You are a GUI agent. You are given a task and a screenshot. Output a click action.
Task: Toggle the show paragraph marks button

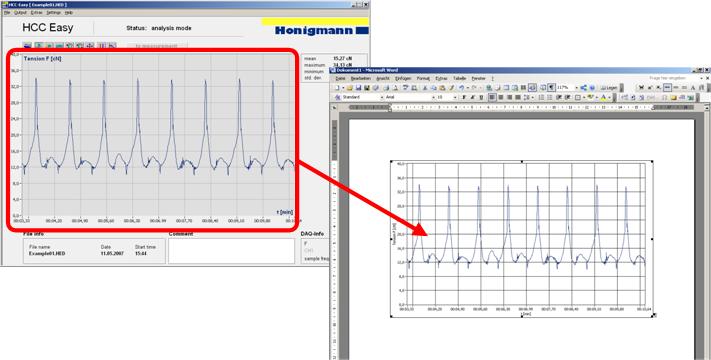pyautogui.click(x=551, y=88)
